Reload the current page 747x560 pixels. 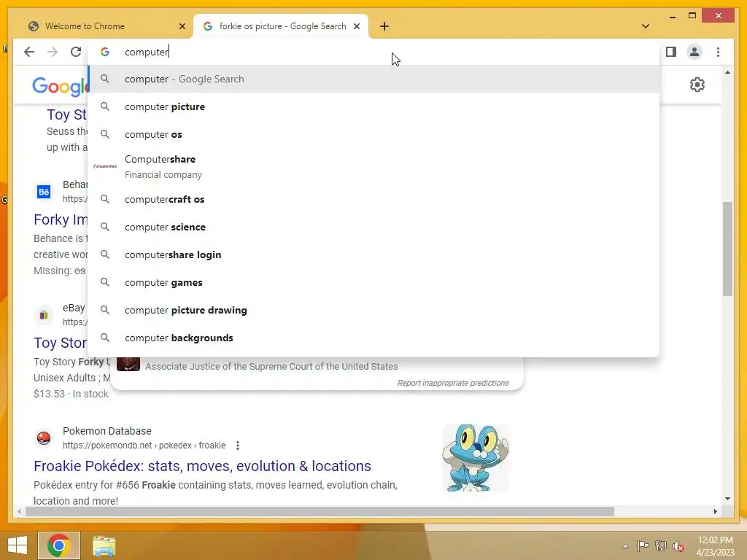[76, 52]
